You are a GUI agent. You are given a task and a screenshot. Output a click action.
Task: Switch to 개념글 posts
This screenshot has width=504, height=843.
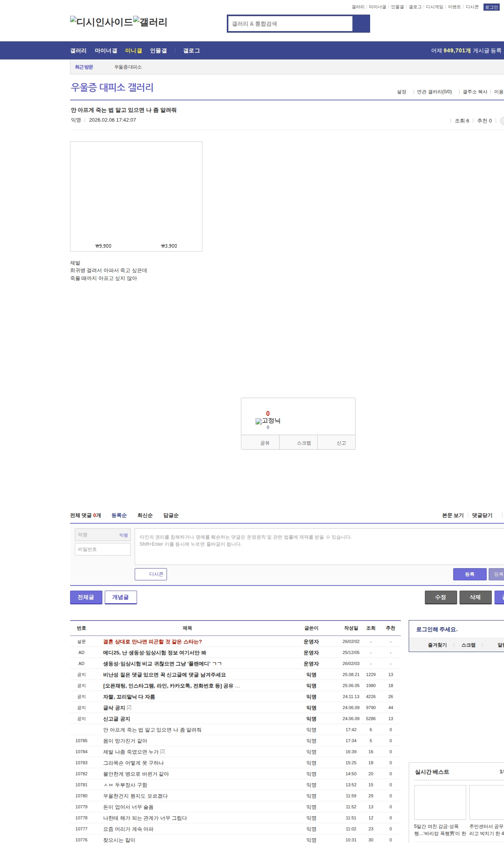point(121,597)
